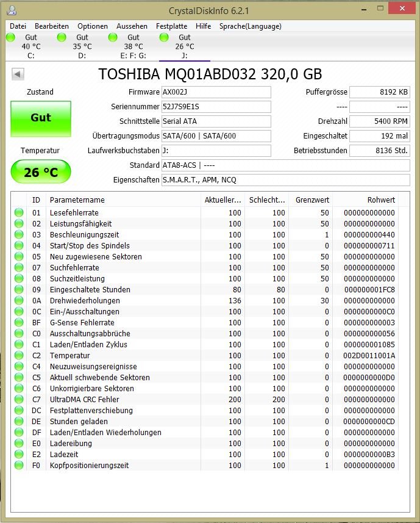Click status circle of UltraDMA CRC Fehler row

pos(19,399)
